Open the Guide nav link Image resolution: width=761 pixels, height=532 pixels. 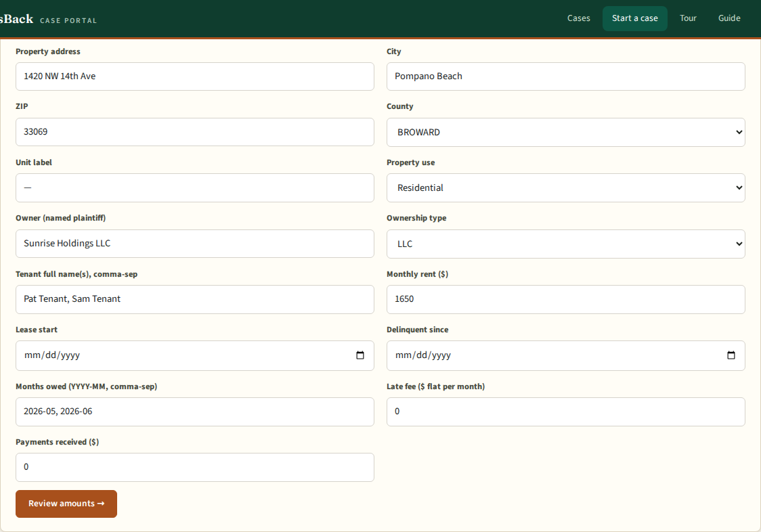[729, 18]
